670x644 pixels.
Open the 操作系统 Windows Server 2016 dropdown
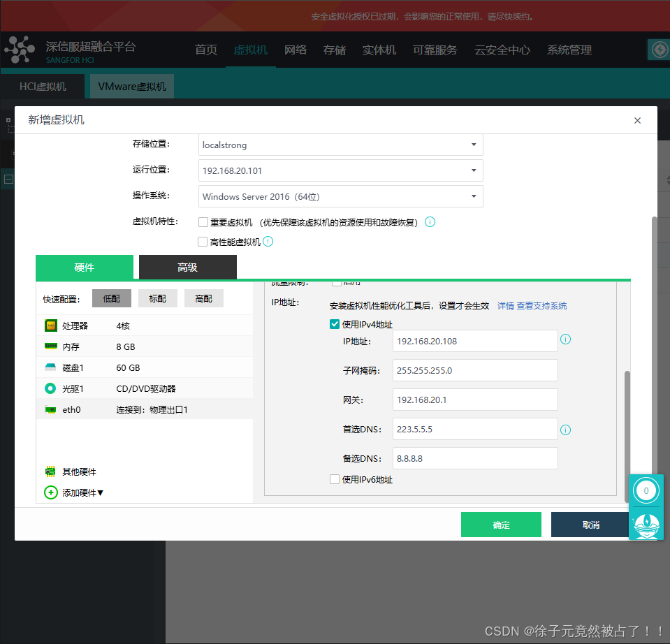click(x=340, y=196)
